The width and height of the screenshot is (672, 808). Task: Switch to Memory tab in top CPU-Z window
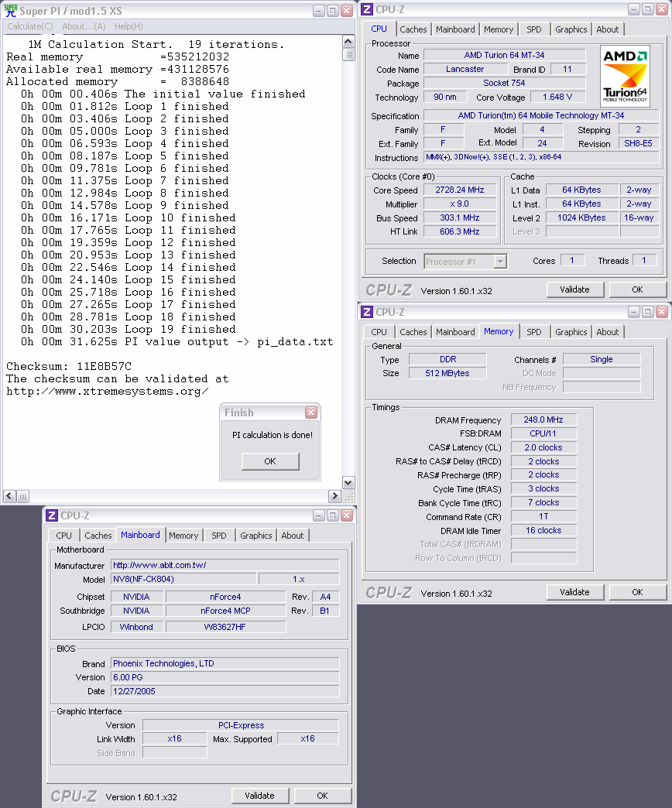pyautogui.click(x=499, y=29)
